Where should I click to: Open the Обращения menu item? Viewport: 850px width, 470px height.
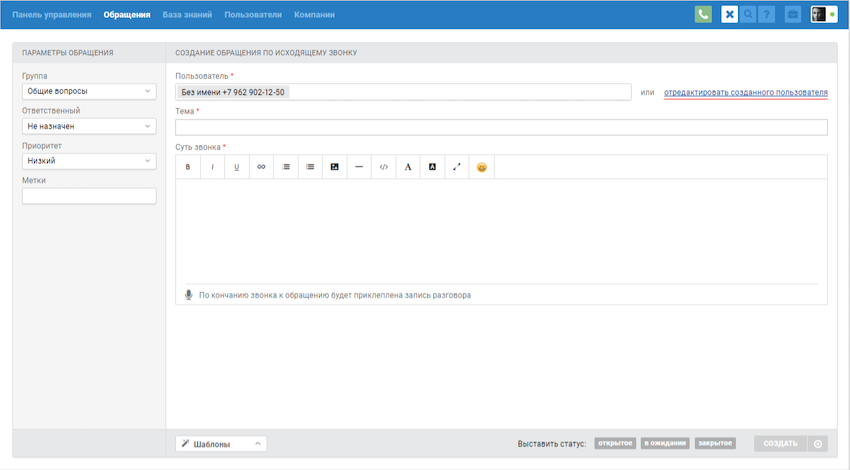[127, 15]
